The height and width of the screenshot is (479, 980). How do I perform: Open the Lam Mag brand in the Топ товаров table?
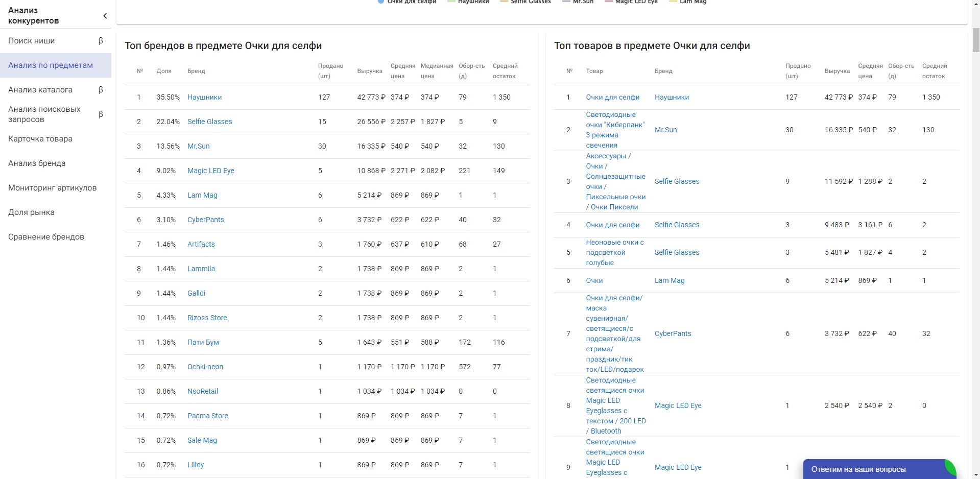pos(670,280)
